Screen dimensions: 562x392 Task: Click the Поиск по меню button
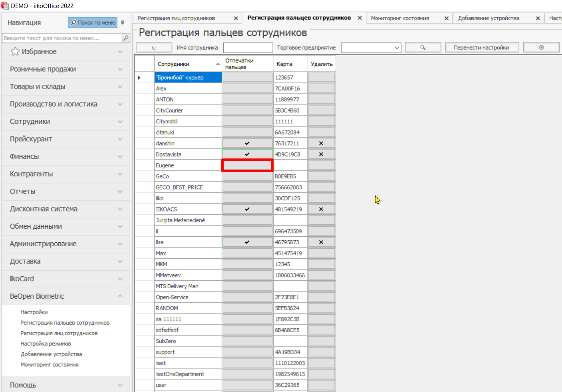93,23
